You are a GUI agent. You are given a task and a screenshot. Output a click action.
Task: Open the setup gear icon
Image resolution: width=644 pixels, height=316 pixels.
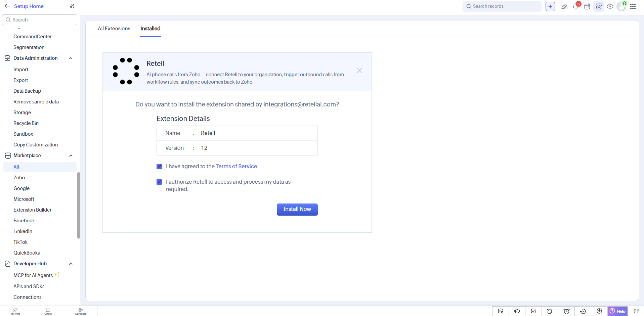tap(610, 6)
